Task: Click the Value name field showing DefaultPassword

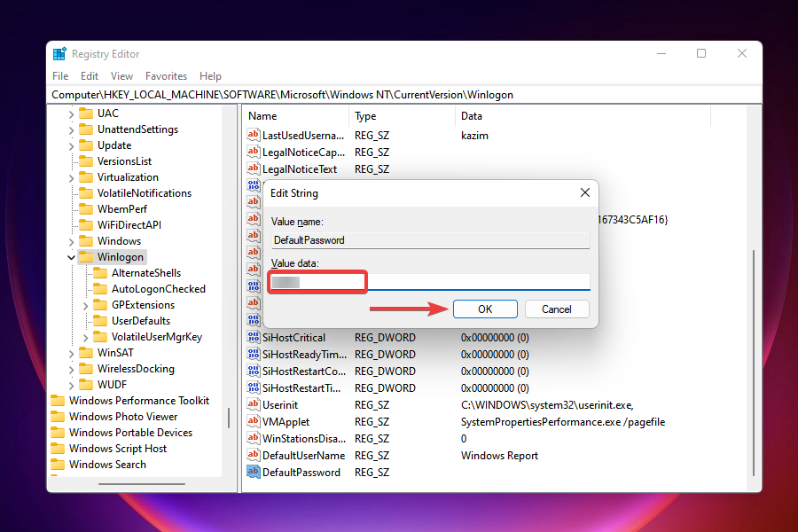Action: 431,239
